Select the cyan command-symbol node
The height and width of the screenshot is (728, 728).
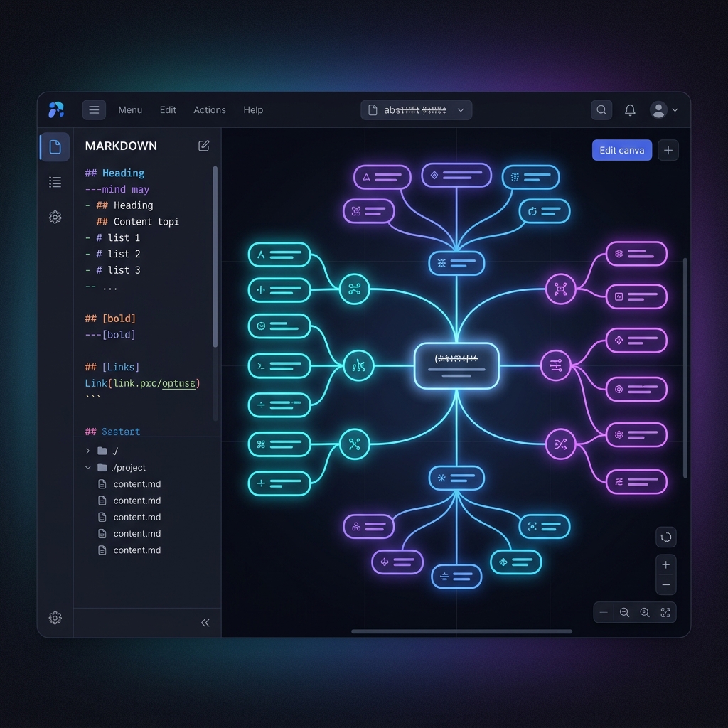coord(279,444)
